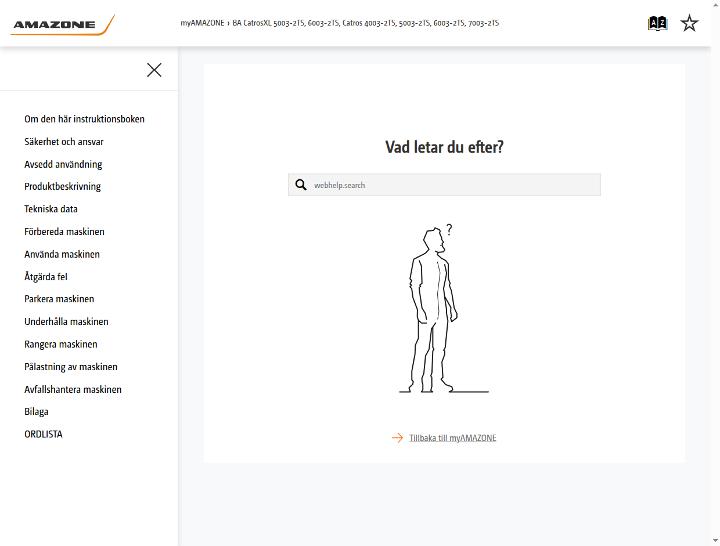This screenshot has width=720, height=546.
Task: Open Produktbeskrivning in the sidebar
Action: click(62, 186)
